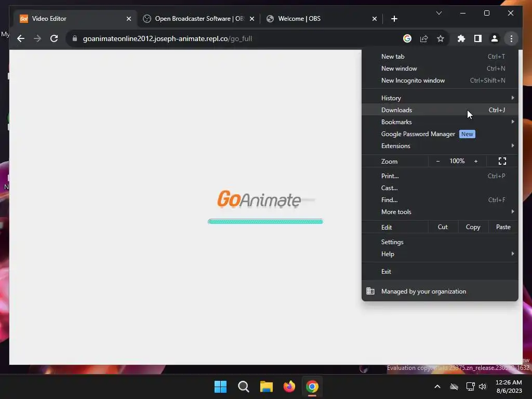The image size is (532, 399).
Task: Open Google Password Manager
Action: tap(440, 134)
